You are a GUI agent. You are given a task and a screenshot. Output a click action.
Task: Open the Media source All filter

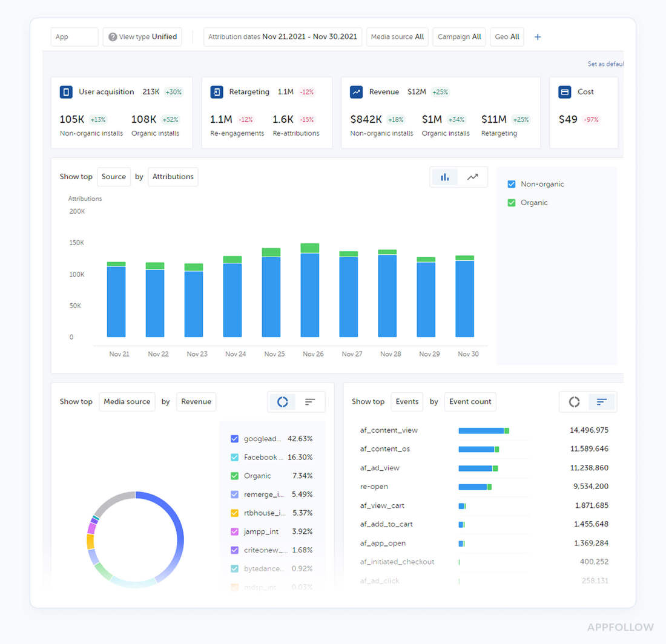pos(397,36)
